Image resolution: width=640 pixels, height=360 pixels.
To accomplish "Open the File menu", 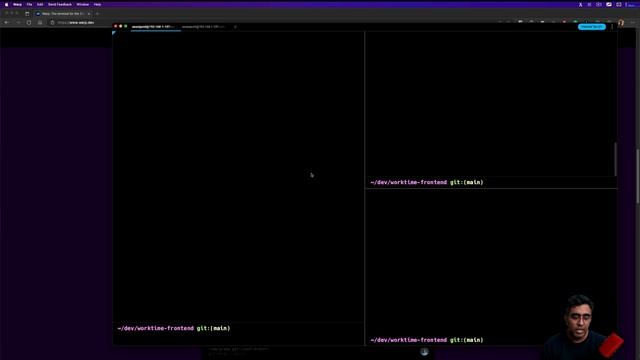I will click(x=29, y=4).
